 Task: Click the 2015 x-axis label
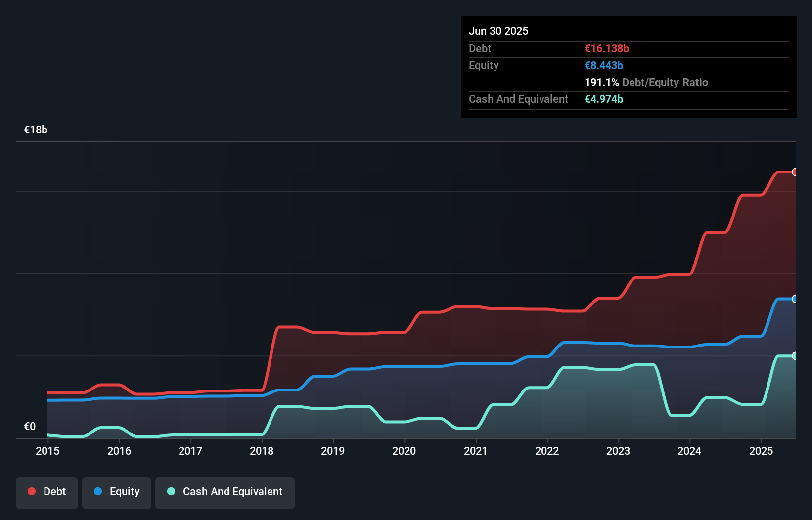tap(47, 451)
